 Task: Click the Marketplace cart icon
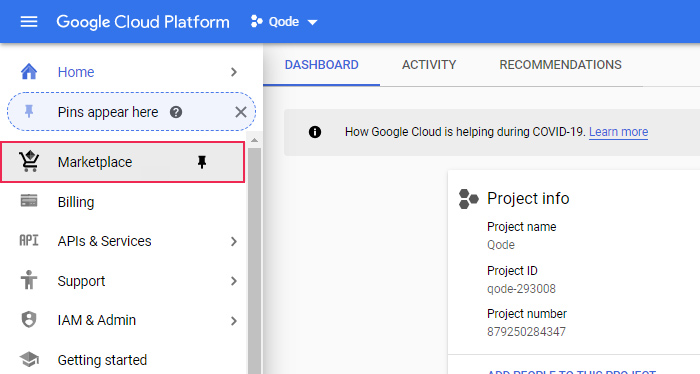click(x=29, y=162)
